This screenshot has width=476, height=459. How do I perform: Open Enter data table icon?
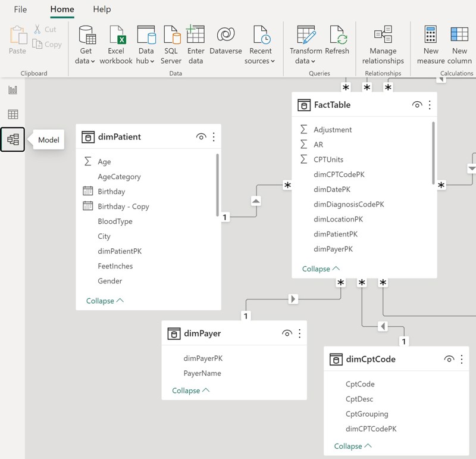(195, 34)
